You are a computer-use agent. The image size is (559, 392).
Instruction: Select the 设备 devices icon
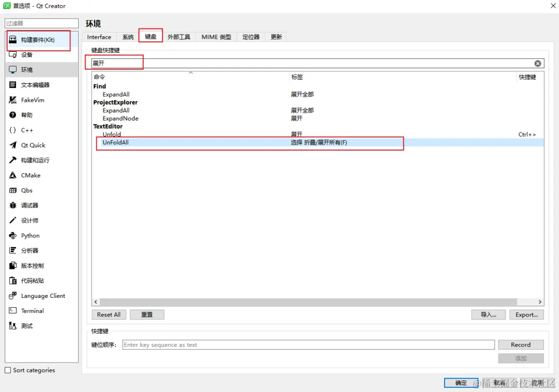(13, 54)
